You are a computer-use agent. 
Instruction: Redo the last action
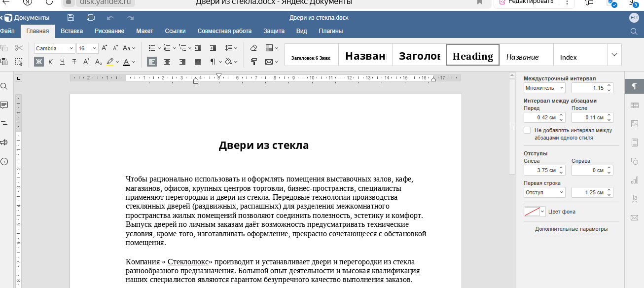point(130,18)
